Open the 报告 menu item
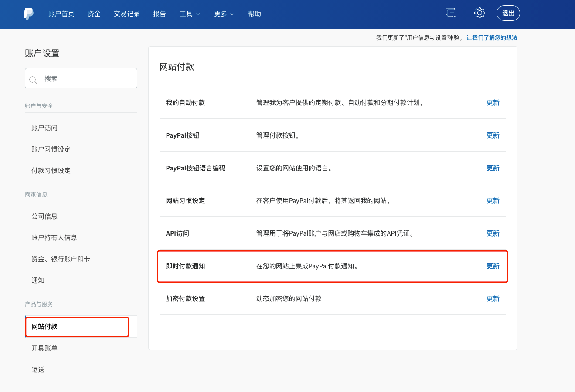The image size is (575, 392). 160,14
